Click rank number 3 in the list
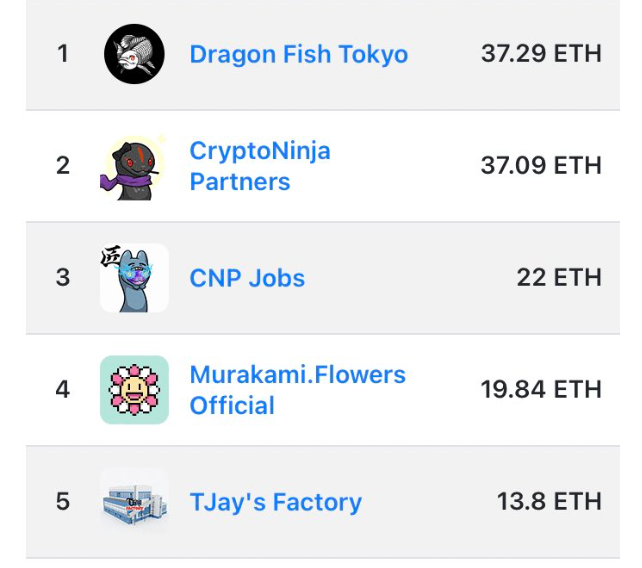The width and height of the screenshot is (642, 568). (63, 277)
